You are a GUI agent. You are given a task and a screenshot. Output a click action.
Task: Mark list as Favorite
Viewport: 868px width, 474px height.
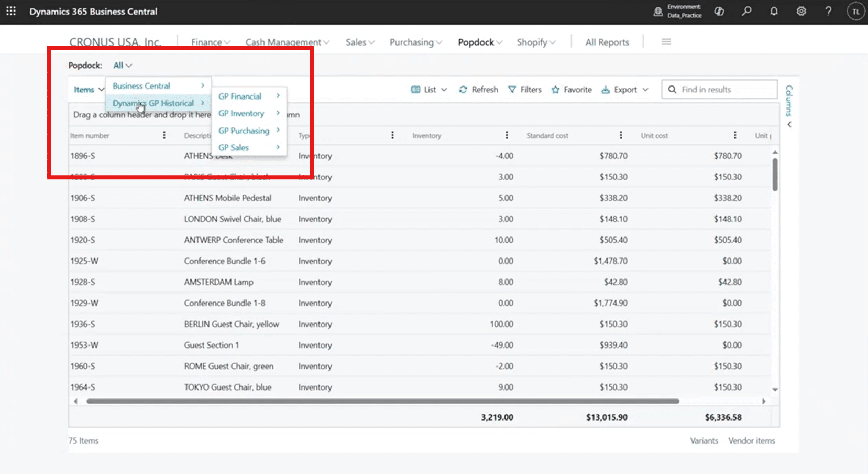pyautogui.click(x=572, y=90)
